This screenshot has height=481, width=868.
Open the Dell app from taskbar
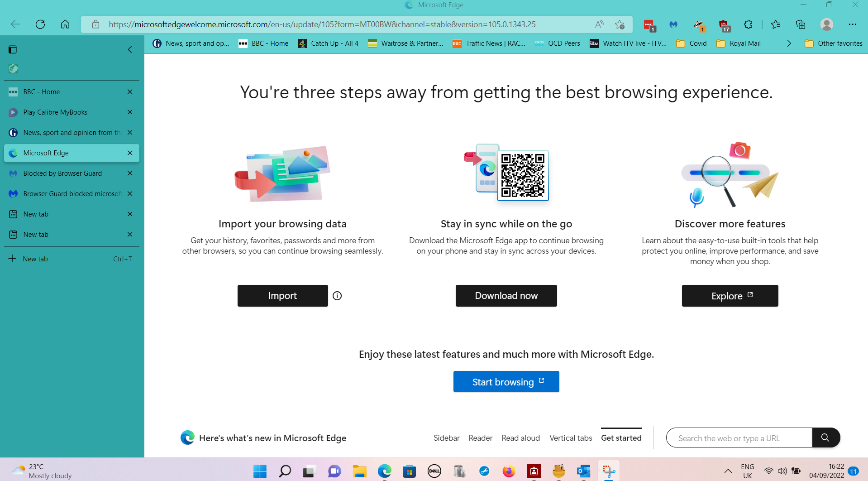point(434,471)
